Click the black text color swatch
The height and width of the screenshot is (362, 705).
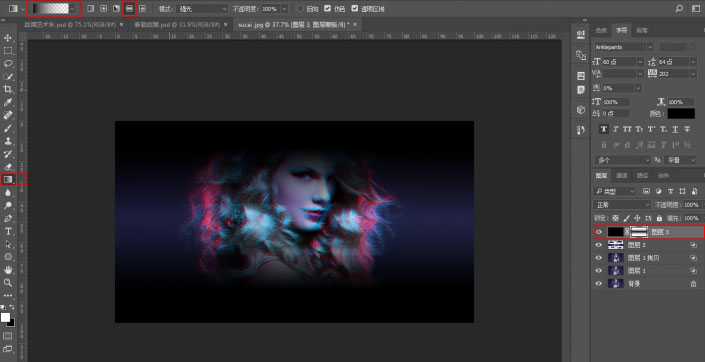[x=681, y=114]
